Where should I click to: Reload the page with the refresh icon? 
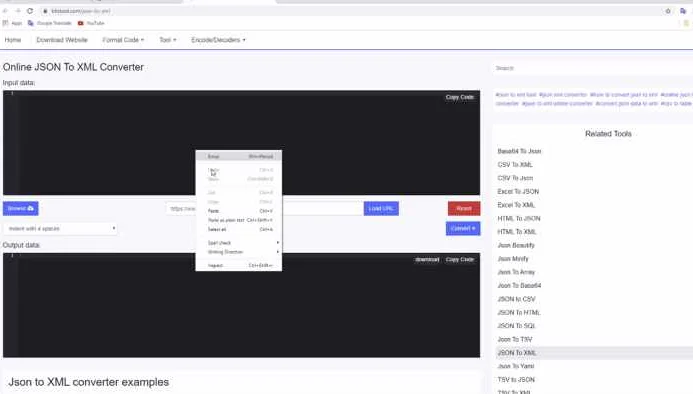30,11
